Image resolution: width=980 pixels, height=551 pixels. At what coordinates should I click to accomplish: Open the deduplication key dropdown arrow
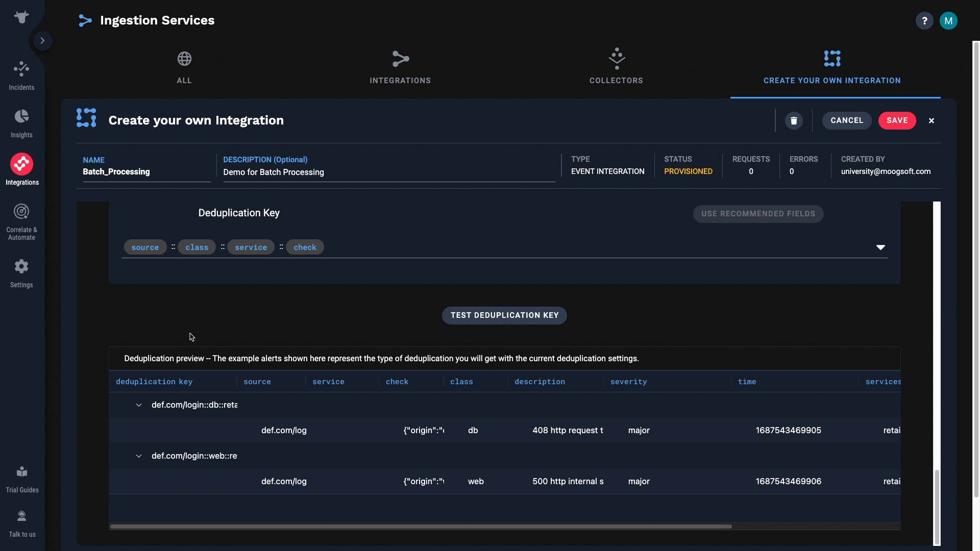[x=880, y=247]
